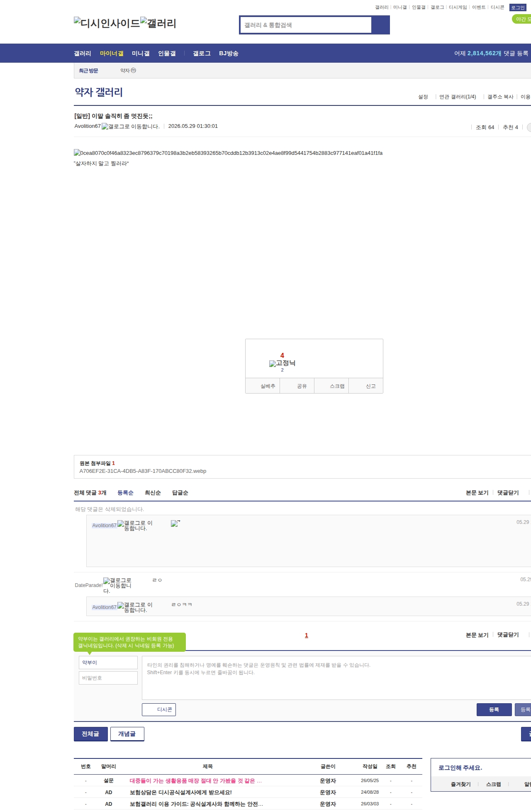Click the 스크랩 button under the post
531x812 pixels.
331,386
